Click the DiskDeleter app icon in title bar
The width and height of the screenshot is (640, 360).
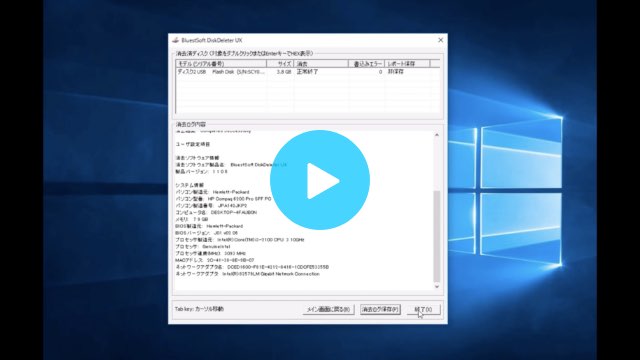[176, 40]
